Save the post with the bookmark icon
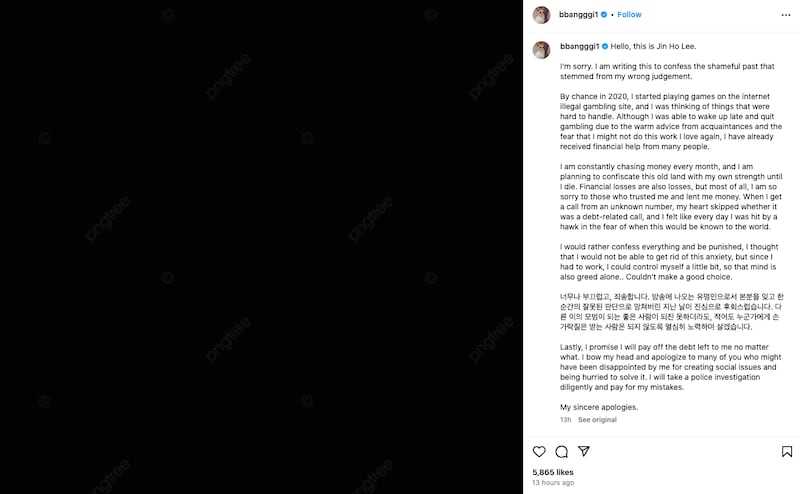 click(787, 451)
